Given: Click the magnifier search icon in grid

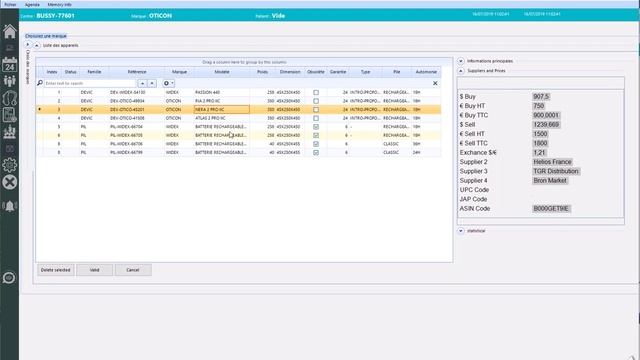Looking at the screenshot, I should click(40, 83).
